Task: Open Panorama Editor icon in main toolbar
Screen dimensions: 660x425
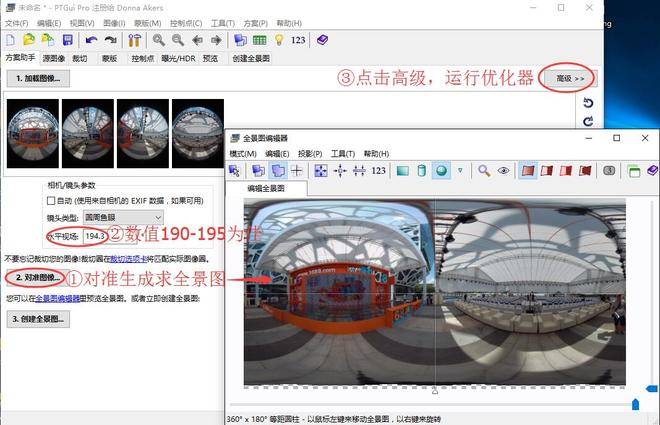Action: pos(240,40)
